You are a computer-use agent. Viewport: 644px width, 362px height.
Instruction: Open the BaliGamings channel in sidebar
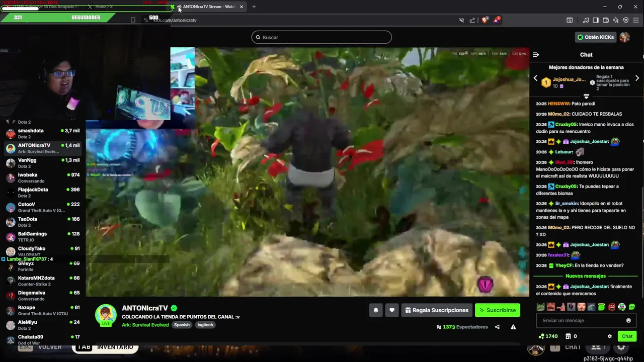tap(43, 236)
